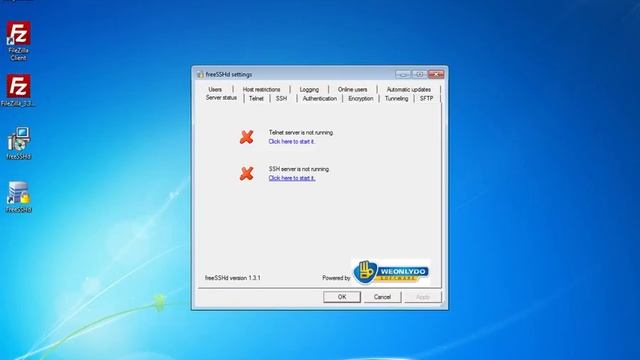Click the greyed Apply button

point(422,297)
